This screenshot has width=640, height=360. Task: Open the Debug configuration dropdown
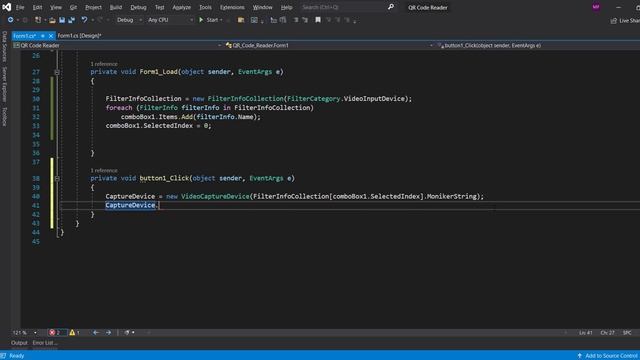129,20
